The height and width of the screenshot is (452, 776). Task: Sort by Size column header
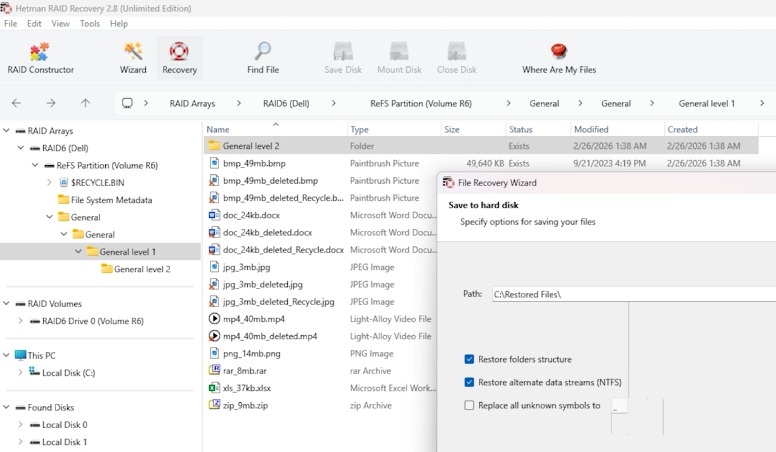point(473,129)
